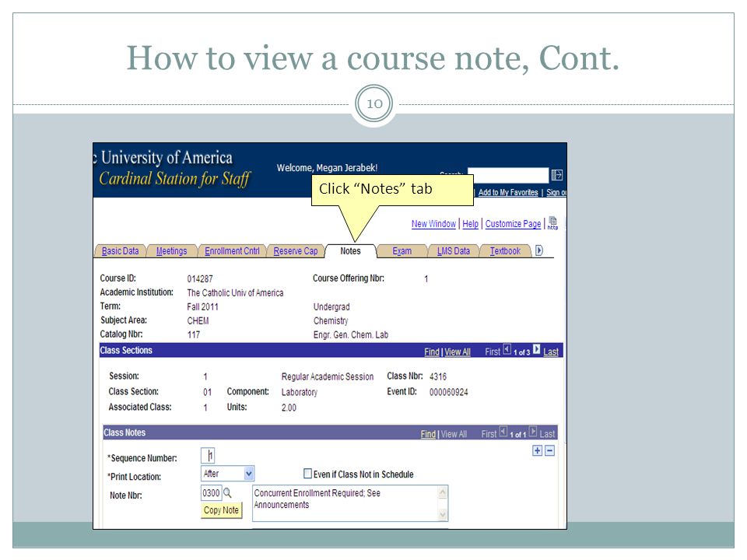The width and height of the screenshot is (747, 560).
Task: Click Event ID value 000060924
Action: (448, 392)
